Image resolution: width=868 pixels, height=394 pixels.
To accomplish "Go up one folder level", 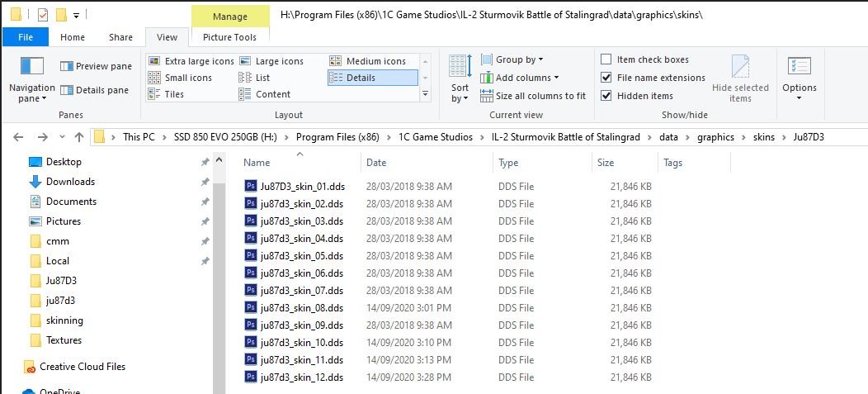I will pyautogui.click(x=79, y=137).
